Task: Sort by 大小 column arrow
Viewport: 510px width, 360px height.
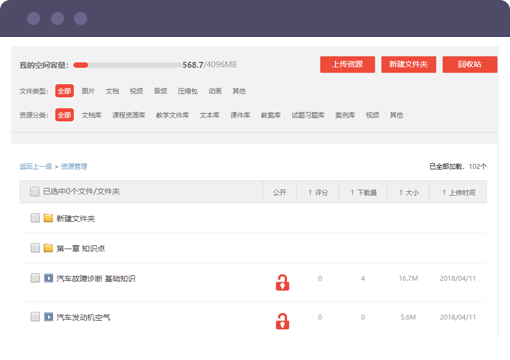Action: [x=401, y=192]
